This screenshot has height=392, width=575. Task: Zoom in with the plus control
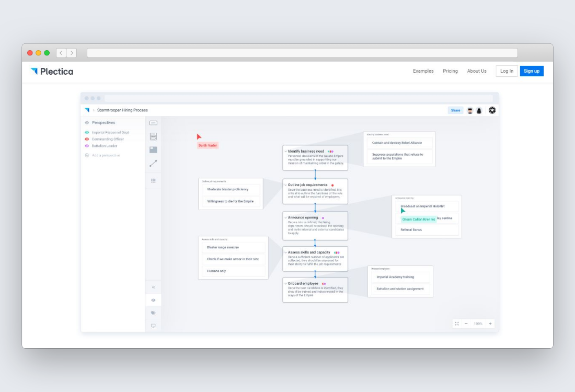(490, 324)
